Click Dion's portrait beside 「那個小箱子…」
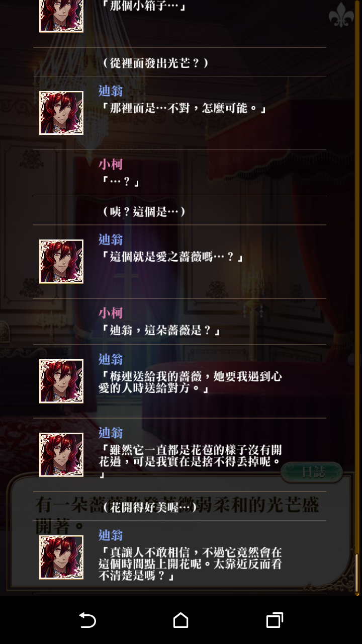362x644 pixels. point(61,16)
